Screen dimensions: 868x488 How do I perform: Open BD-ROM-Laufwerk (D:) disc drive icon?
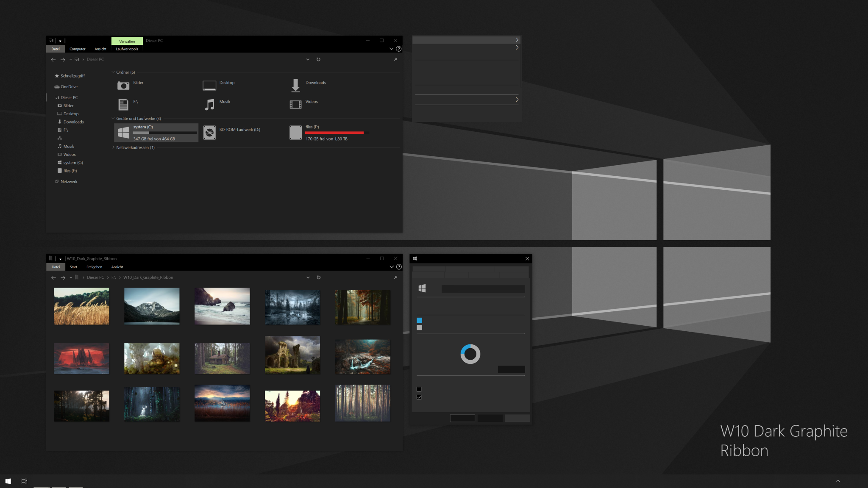click(209, 133)
